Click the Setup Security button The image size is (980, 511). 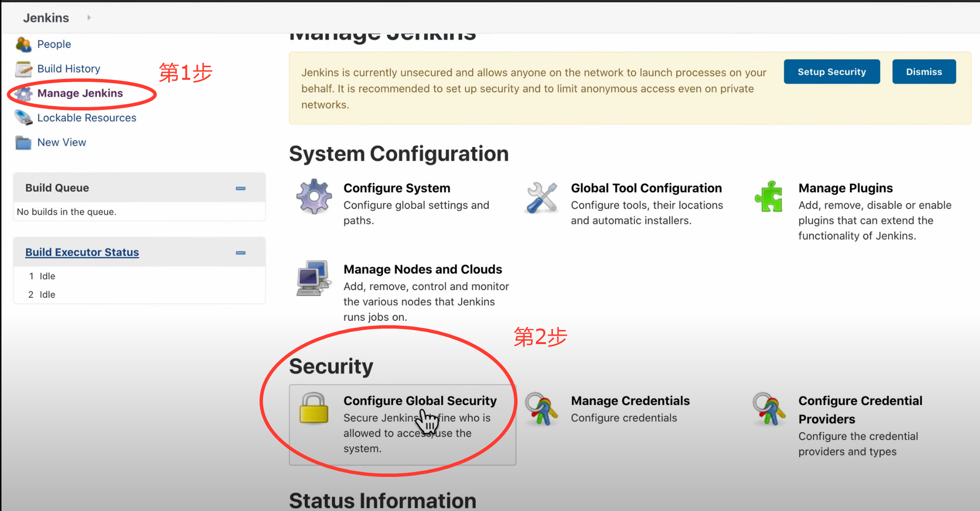[x=832, y=72]
